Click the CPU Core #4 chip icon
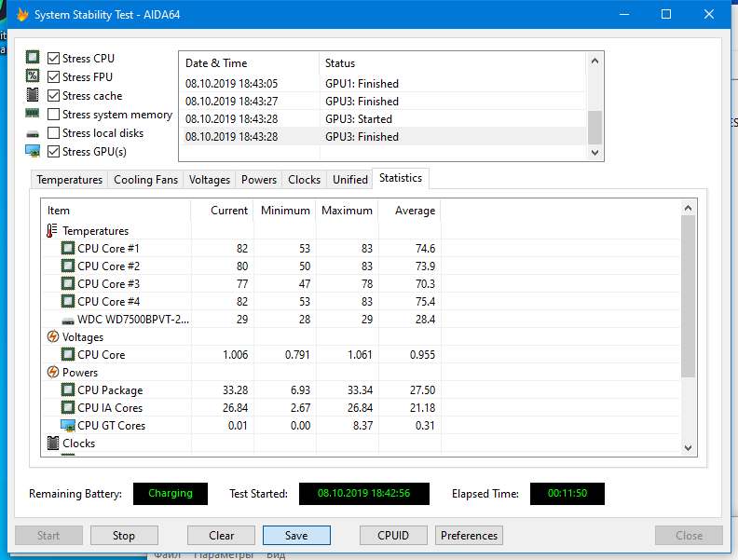Image resolution: width=738 pixels, height=560 pixels. click(x=68, y=301)
